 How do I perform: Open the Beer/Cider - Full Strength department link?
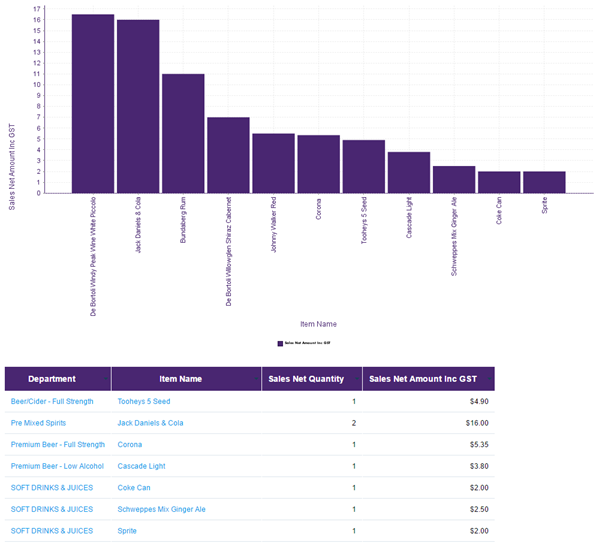52,401
